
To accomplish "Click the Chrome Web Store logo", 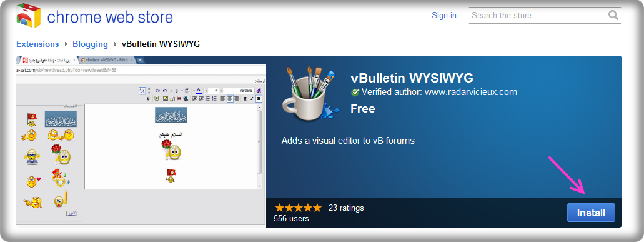I will [29, 16].
